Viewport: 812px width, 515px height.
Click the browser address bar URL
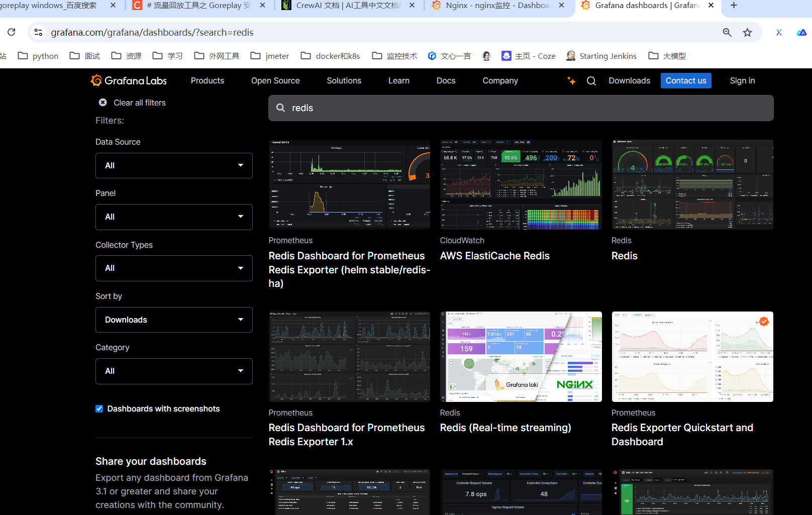152,32
